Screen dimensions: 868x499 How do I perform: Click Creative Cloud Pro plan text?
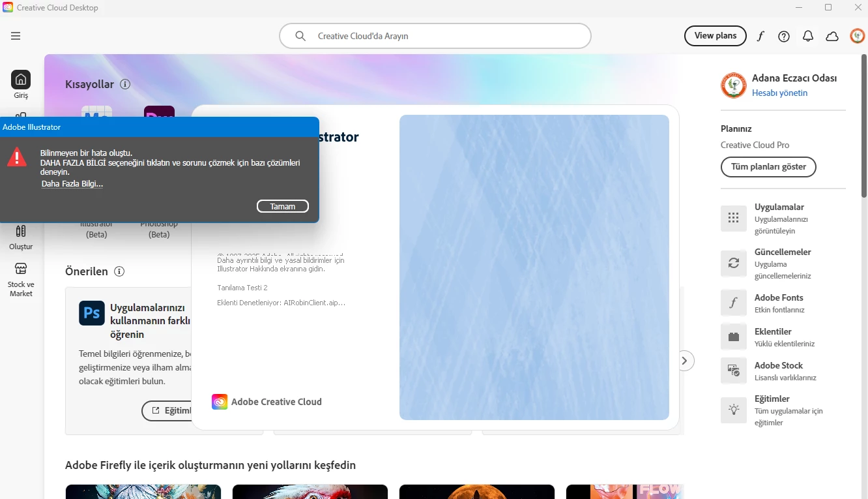pyautogui.click(x=755, y=145)
